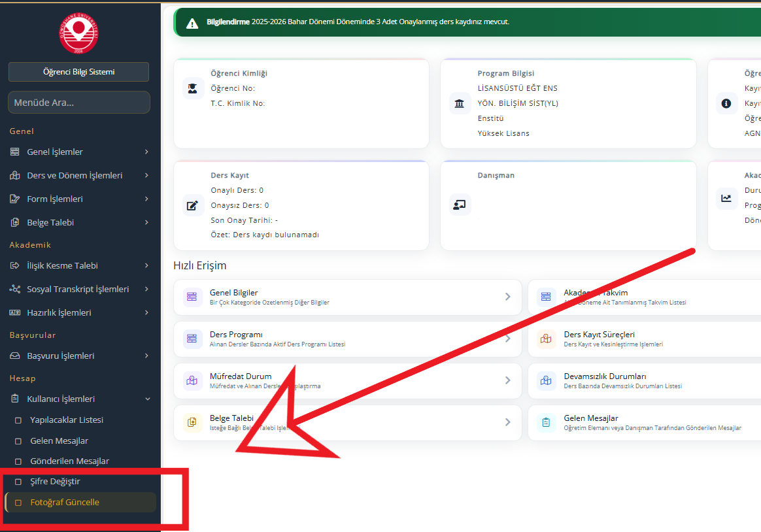Click the İlişik Kesme Talebi icon
Image resolution: width=761 pixels, height=532 pixels.
click(x=15, y=265)
